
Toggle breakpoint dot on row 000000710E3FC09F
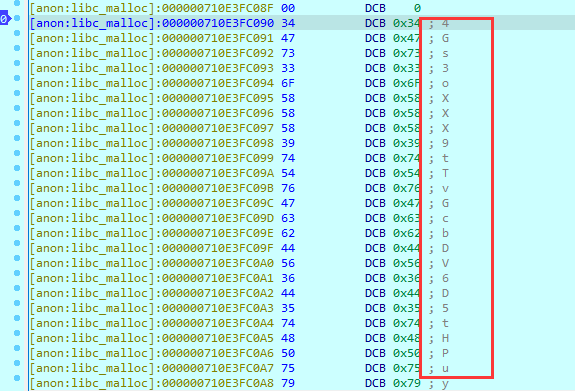pyautogui.click(x=17, y=243)
